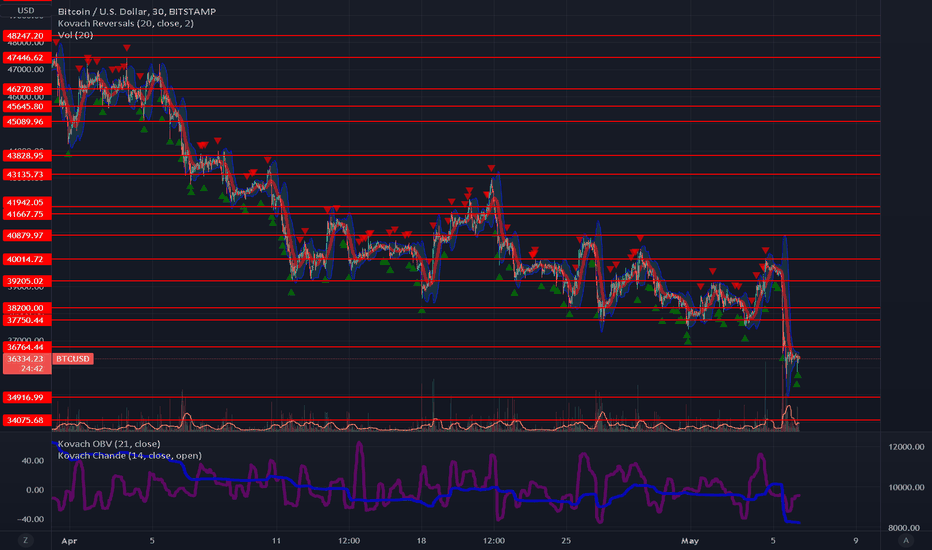The image size is (932, 550).
Task: Click the 48247.20 price level label
Action: [x=27, y=36]
